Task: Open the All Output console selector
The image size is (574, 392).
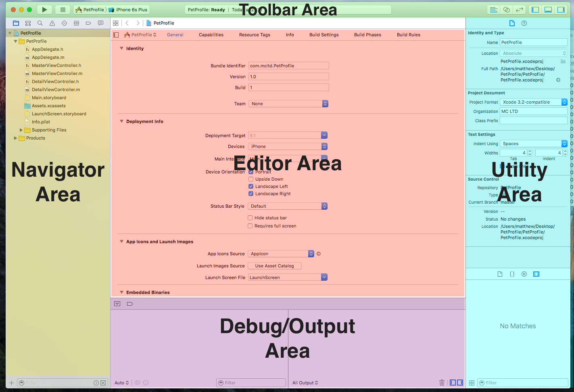Action: click(x=305, y=383)
